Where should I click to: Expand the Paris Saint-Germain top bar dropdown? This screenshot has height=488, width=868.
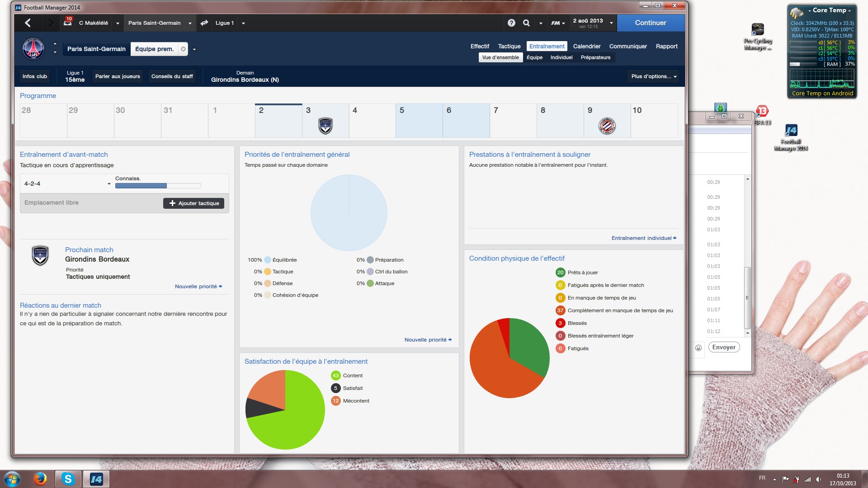point(190,23)
